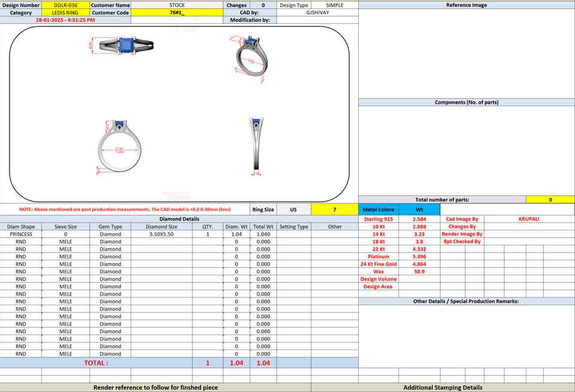Click the Wax weight value 58.9
This screenshot has width=575, height=392.
point(419,272)
